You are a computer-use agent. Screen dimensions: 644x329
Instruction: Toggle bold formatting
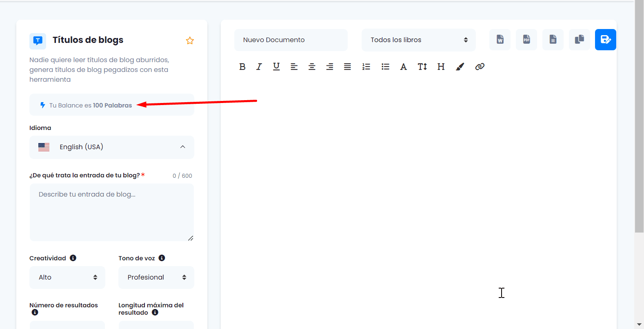coord(242,67)
